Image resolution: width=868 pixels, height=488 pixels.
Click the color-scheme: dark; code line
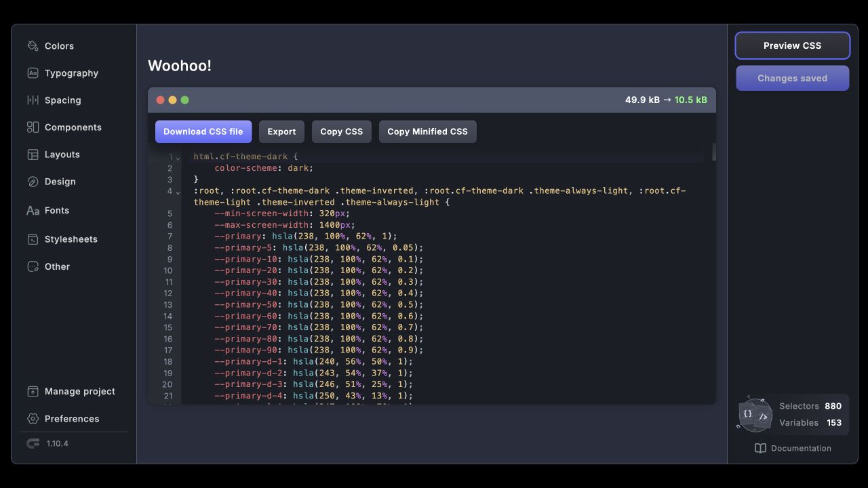point(264,168)
